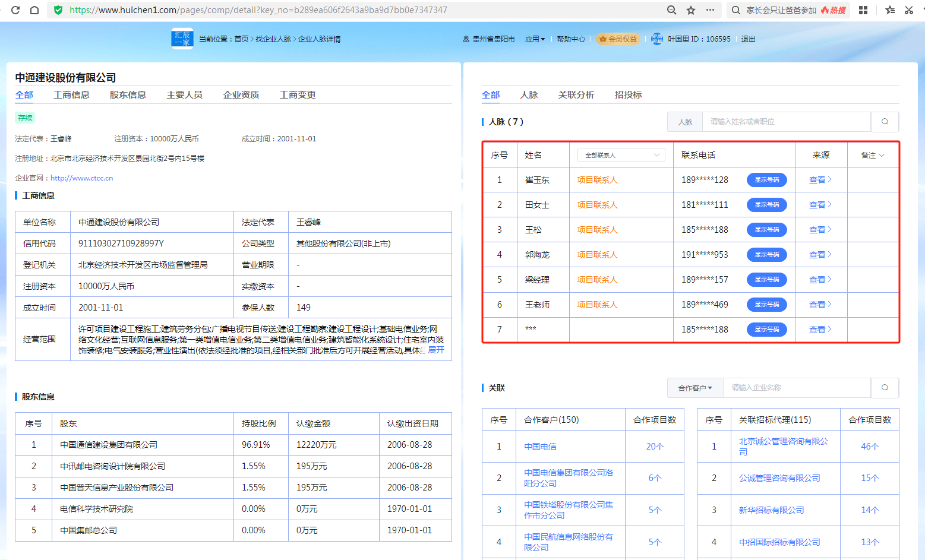
Task: Go to 找企业人脉 breadcrumb link
Action: click(273, 39)
